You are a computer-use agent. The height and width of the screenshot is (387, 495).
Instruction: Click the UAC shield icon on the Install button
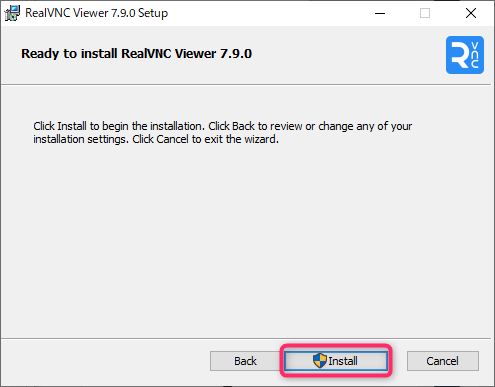(320, 361)
